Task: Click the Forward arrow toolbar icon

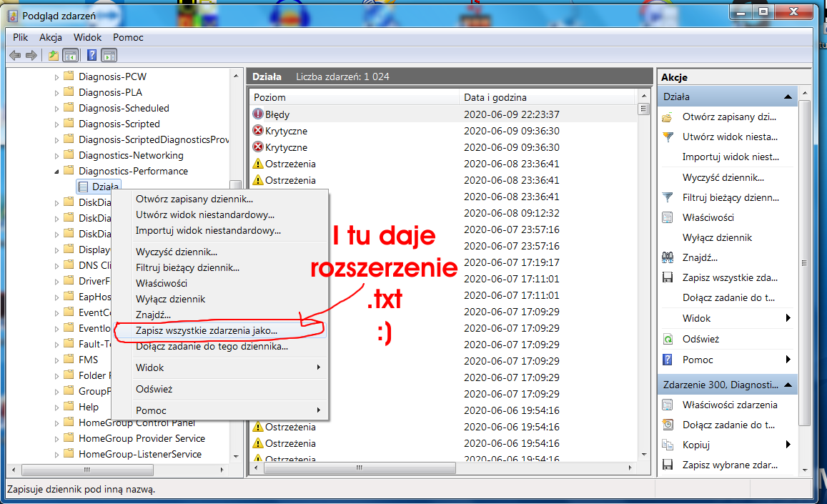Action: [x=31, y=56]
